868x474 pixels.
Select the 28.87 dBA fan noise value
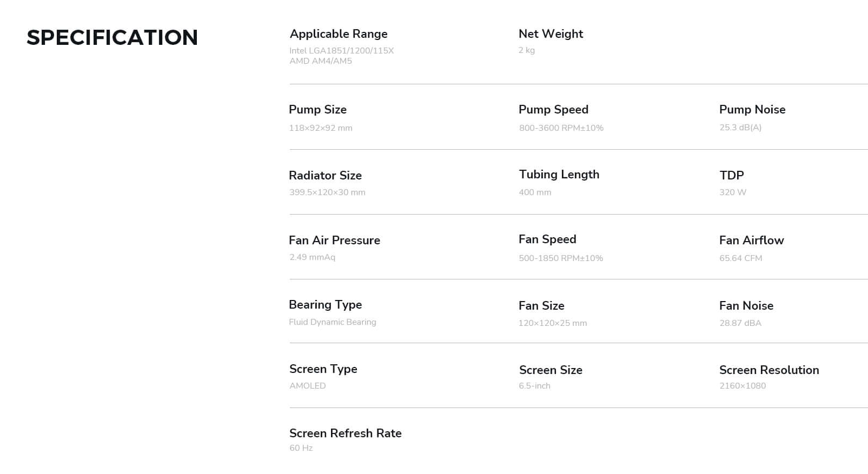tap(740, 323)
